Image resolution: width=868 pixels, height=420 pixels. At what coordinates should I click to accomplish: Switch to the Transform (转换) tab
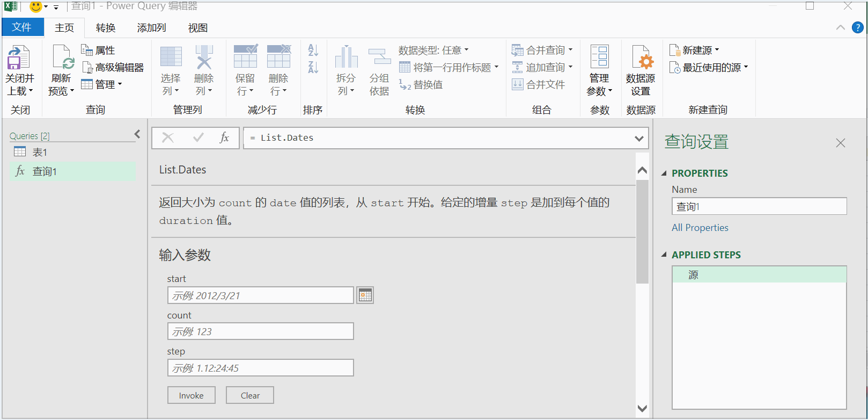[106, 27]
